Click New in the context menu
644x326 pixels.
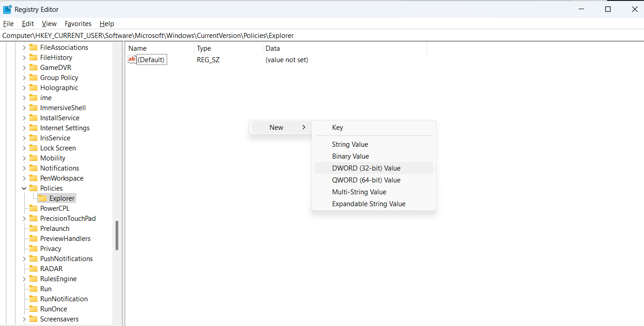pos(276,127)
